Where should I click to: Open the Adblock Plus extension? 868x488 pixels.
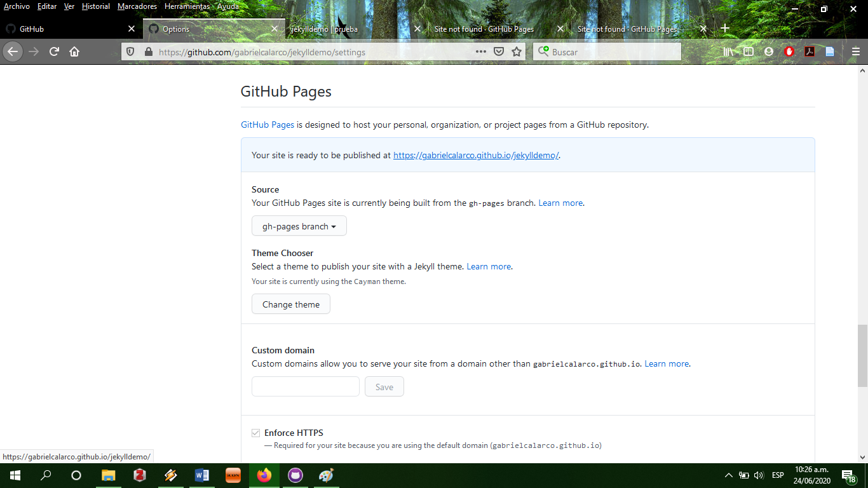click(x=789, y=51)
